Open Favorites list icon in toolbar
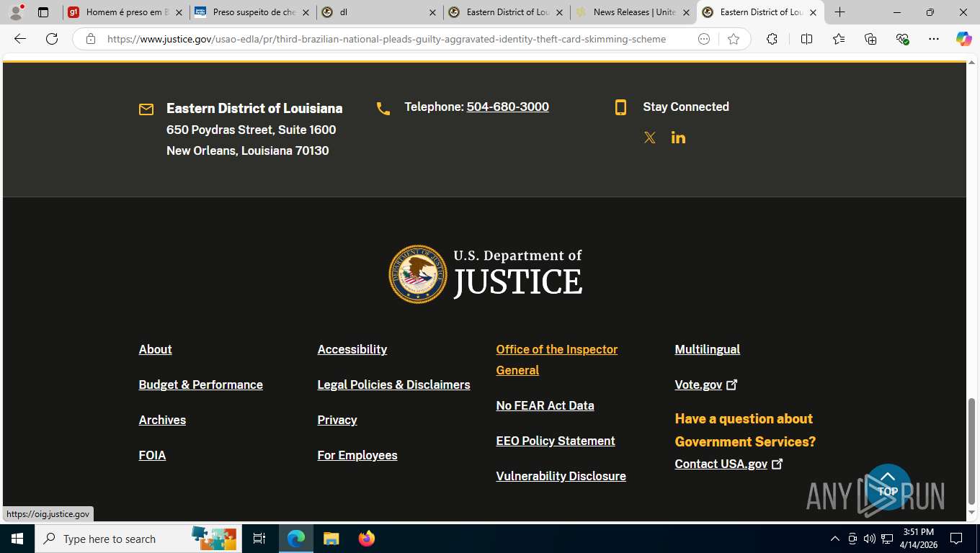 (x=839, y=39)
